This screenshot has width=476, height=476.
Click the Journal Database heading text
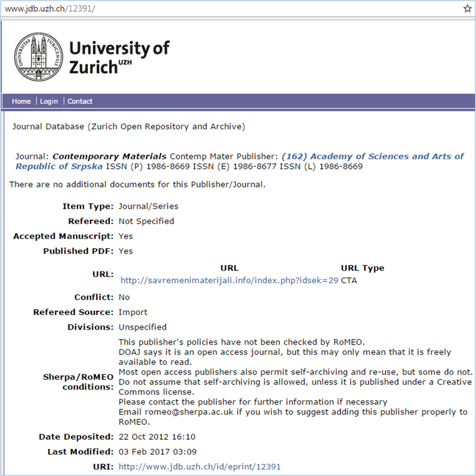(x=129, y=127)
